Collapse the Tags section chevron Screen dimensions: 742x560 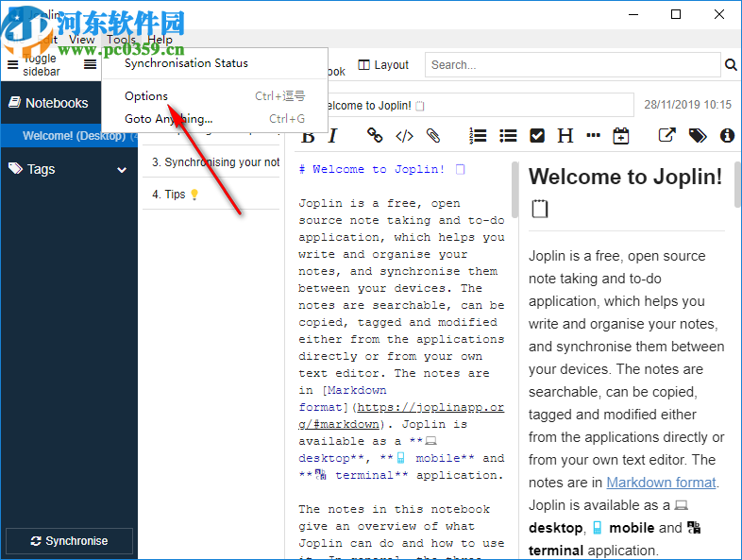pos(122,169)
